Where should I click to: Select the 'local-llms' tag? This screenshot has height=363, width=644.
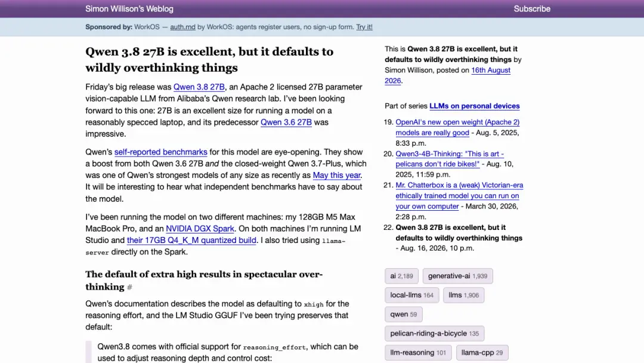(411, 295)
